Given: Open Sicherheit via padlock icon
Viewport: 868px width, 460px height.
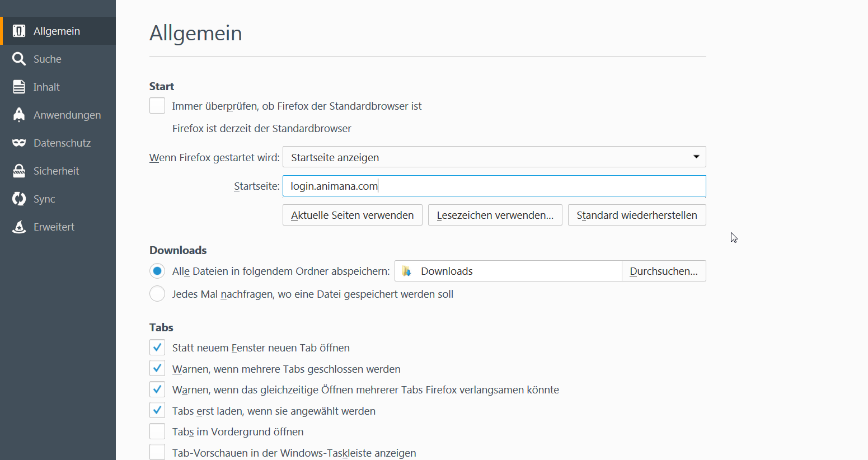Looking at the screenshot, I should 19,171.
